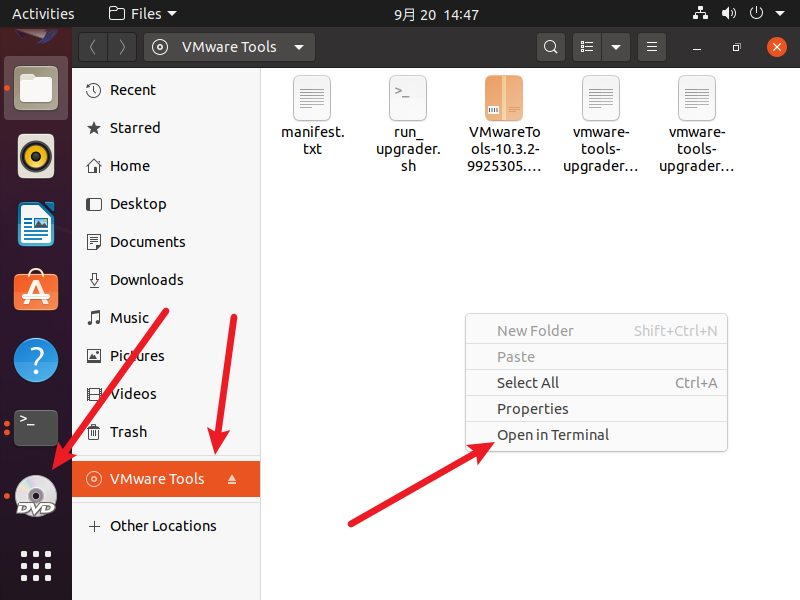
Task: Open Recent in the sidebar
Action: coord(166,90)
